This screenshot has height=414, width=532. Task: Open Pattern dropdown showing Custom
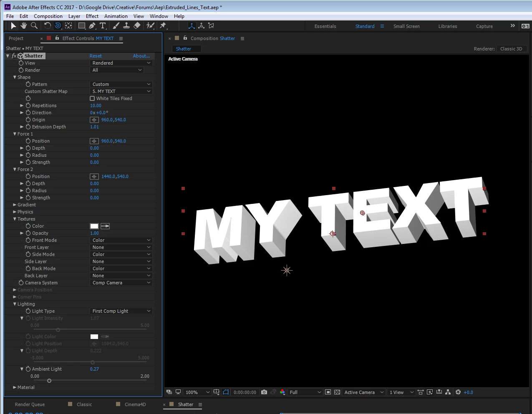click(x=121, y=84)
